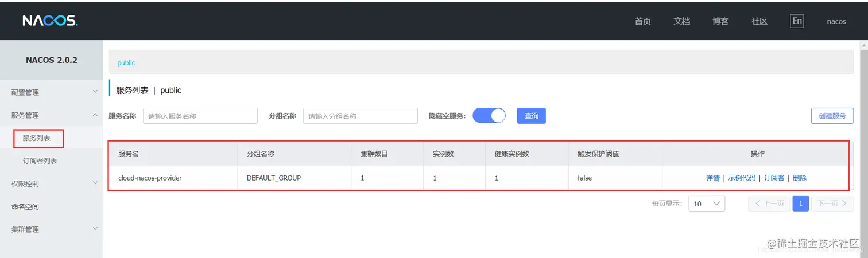Expand the 权限控制 sidebar section
The image size is (868, 258).
52,183
